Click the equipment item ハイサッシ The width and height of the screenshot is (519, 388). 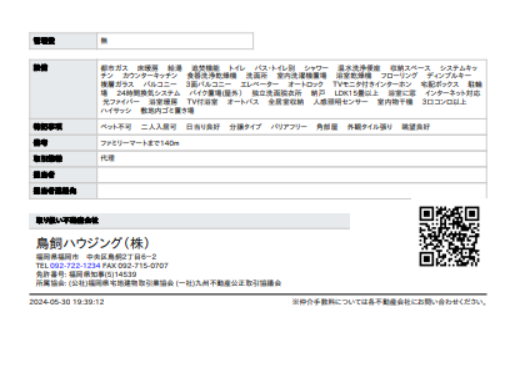116,111
